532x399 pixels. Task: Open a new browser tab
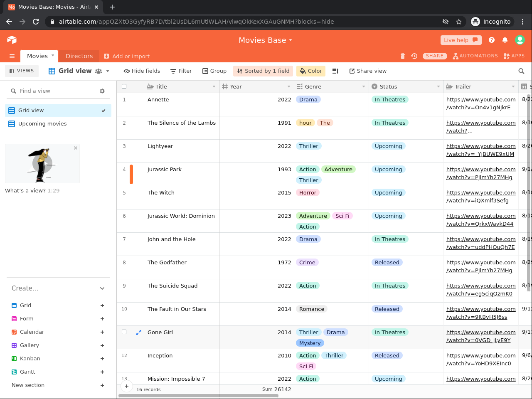[x=112, y=7]
